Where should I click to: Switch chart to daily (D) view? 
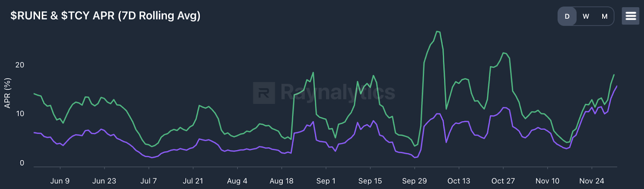point(567,16)
